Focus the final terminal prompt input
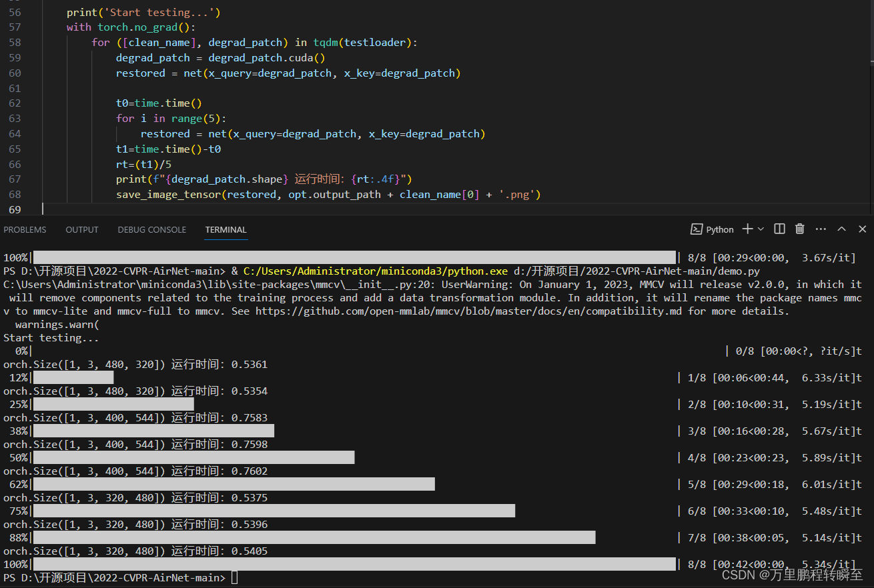Viewport: 874px width, 588px height. [x=234, y=577]
